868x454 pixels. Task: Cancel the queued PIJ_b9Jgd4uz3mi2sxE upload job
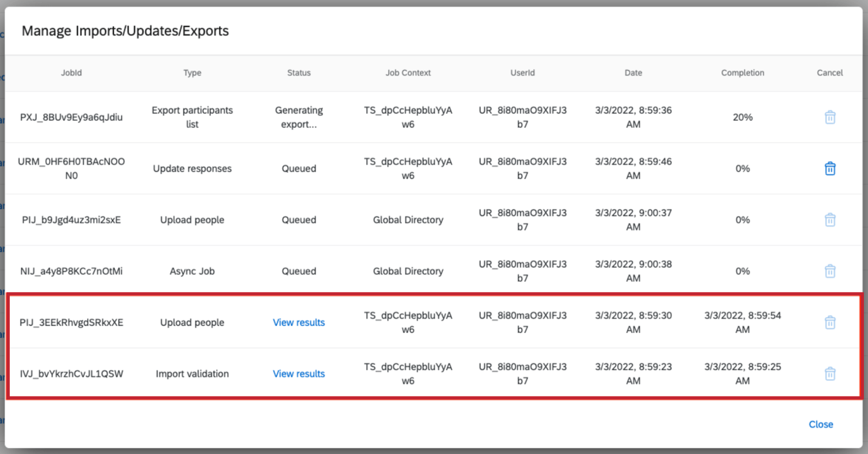coord(830,220)
